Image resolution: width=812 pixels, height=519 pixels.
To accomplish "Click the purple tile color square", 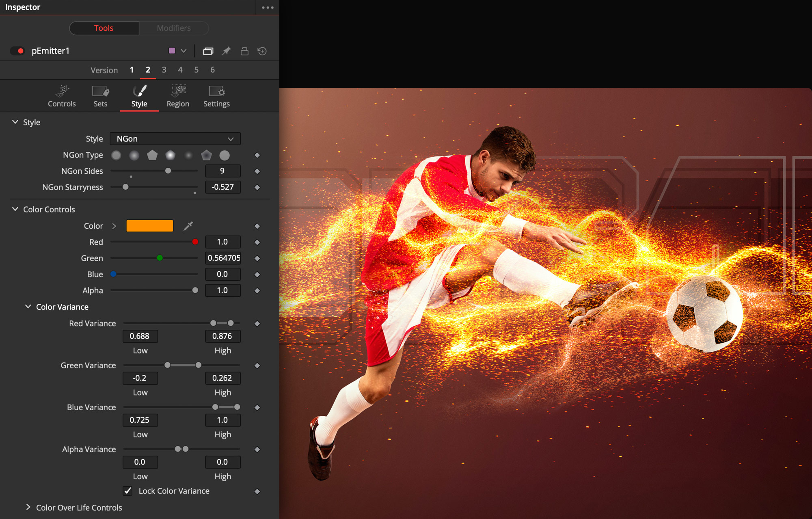I will (x=172, y=51).
